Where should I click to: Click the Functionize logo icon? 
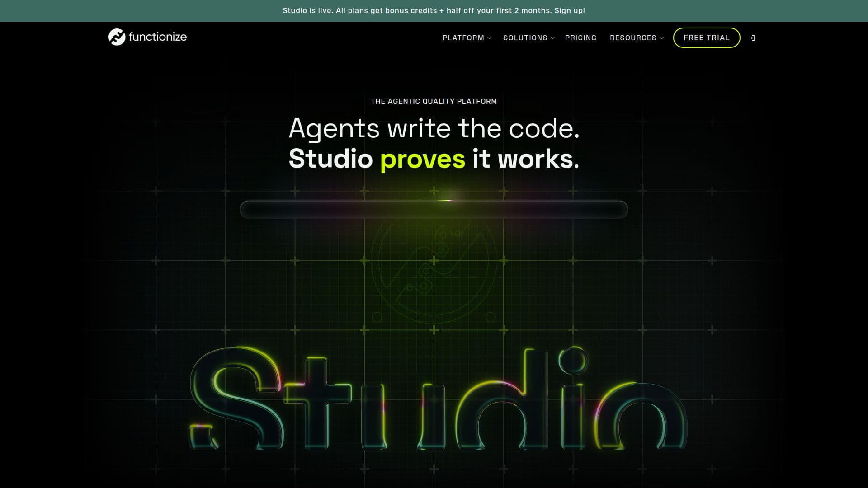[117, 37]
